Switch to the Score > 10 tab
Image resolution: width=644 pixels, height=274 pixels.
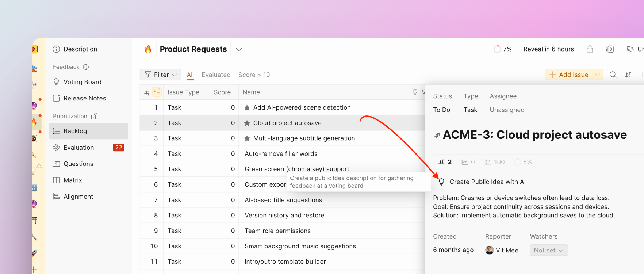click(254, 75)
